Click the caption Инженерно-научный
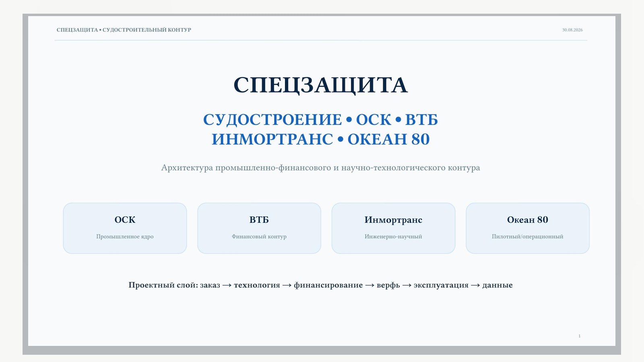644x362 pixels. point(393,237)
